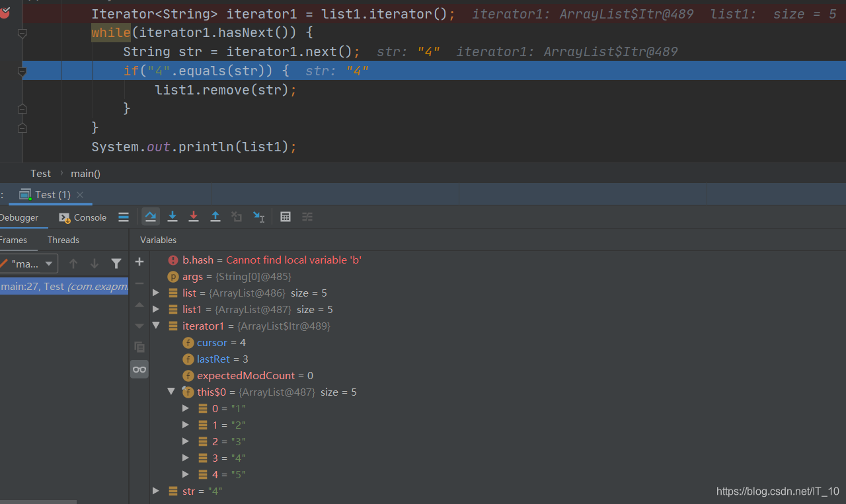Click the main() breadcrumb
Viewport: 846px width, 504px height.
[x=85, y=173]
